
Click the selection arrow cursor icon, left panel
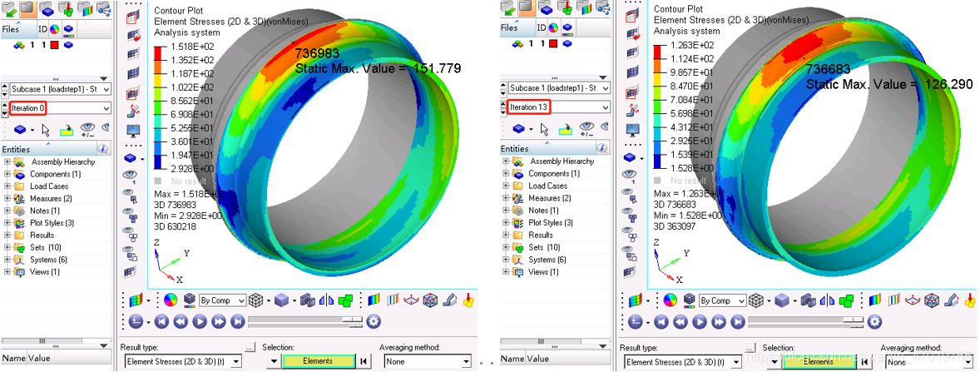click(x=46, y=130)
